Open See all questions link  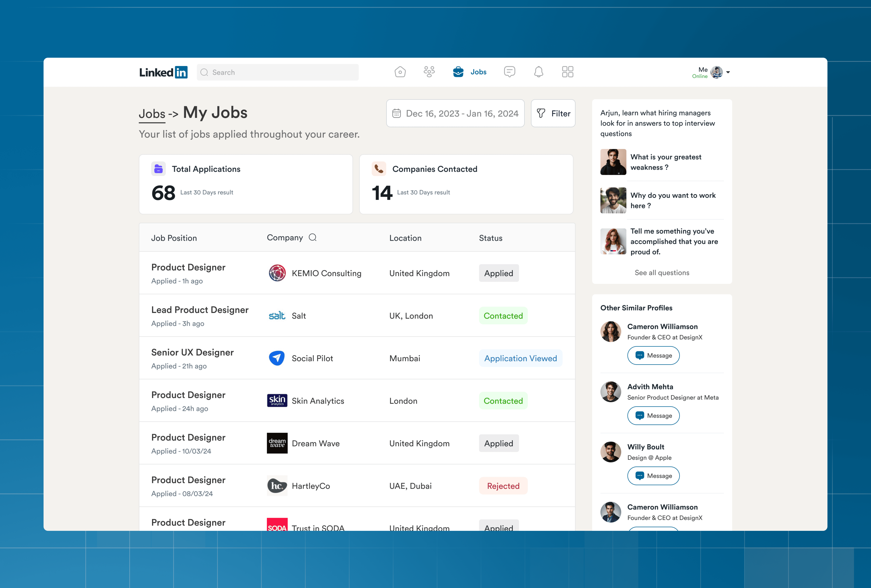[x=662, y=273]
